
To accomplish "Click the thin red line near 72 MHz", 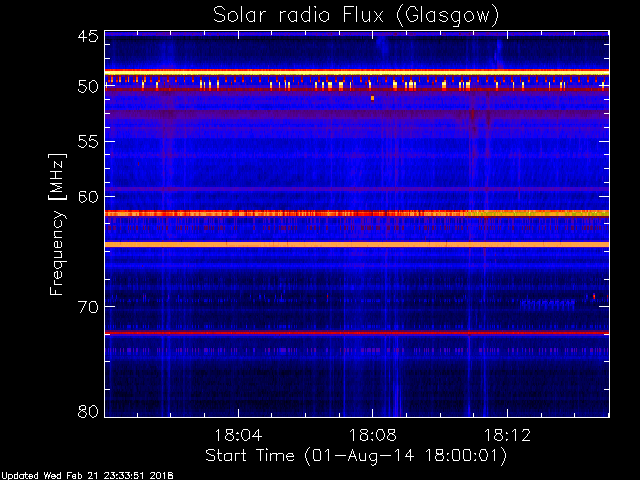I will pyautogui.click(x=357, y=333).
